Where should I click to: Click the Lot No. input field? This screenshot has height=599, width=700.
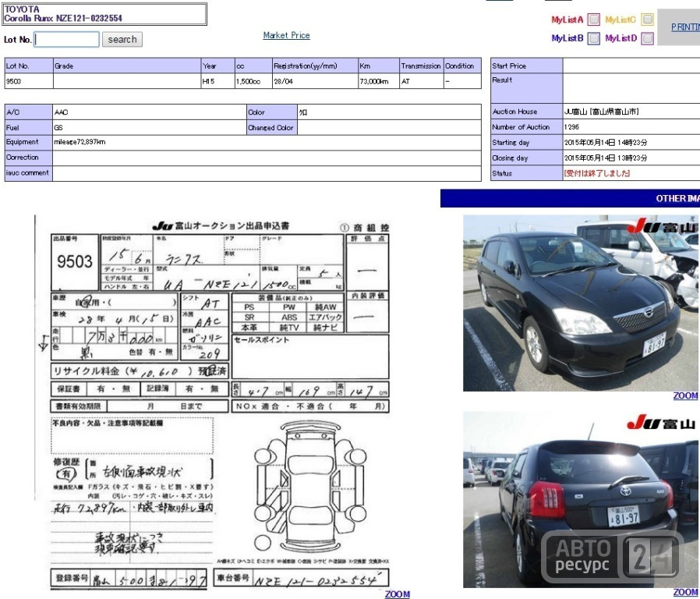coord(67,39)
